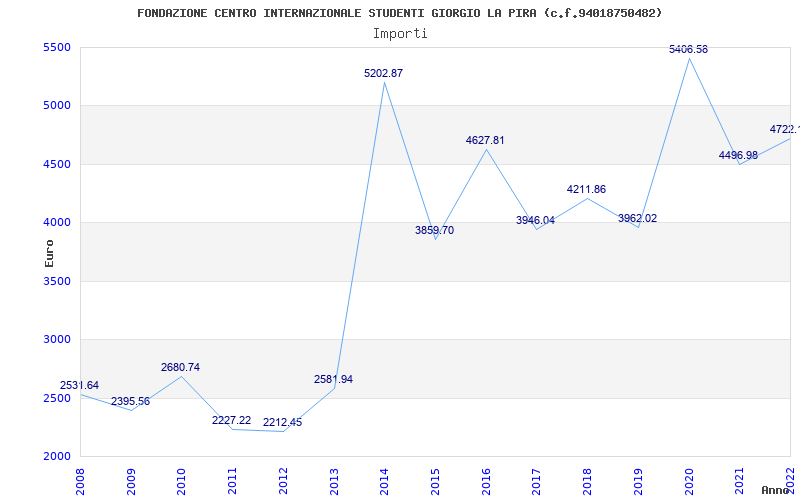Click the data label 2531.64
Viewport: 800px width, 500px height.
tap(80, 385)
